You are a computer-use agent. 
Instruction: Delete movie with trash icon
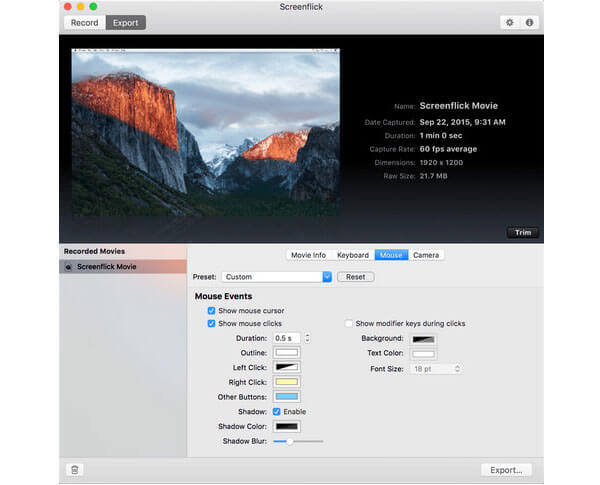tap(75, 470)
